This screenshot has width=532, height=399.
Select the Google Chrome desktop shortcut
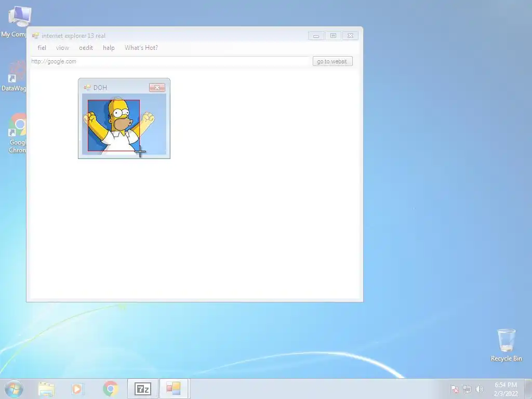tap(16, 133)
